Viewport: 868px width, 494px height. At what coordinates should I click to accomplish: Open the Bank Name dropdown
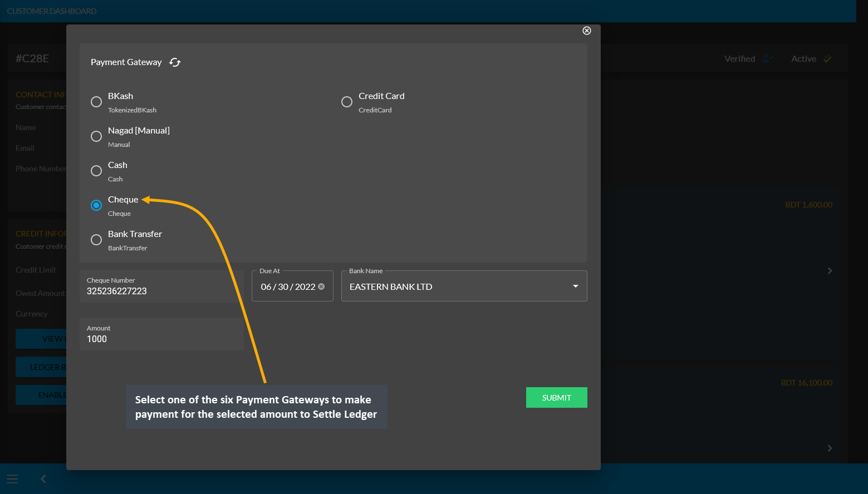[x=464, y=286]
